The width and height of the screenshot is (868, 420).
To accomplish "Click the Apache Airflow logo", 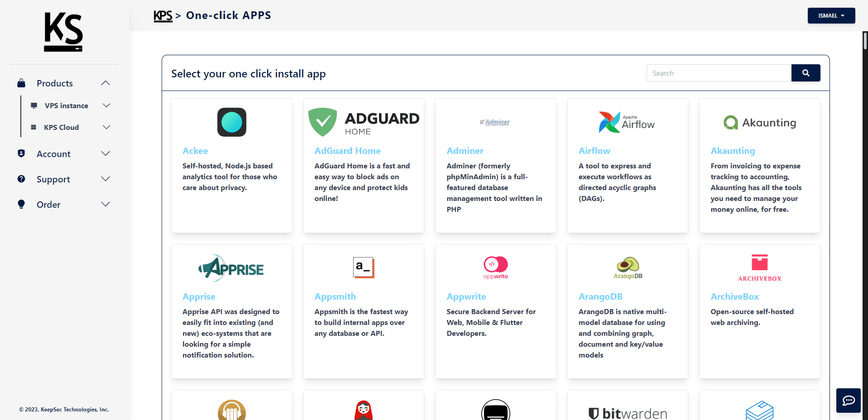I will click(x=627, y=122).
